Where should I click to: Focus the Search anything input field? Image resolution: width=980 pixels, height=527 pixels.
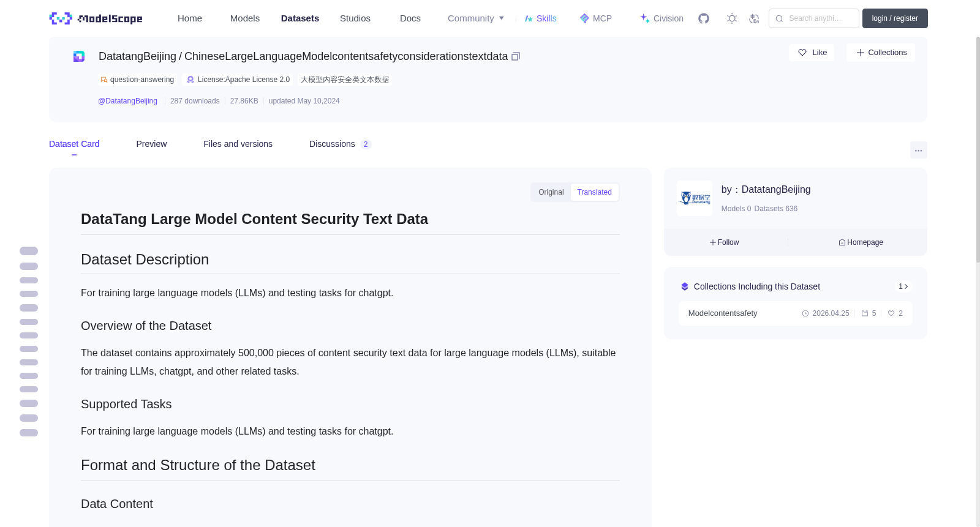814,18
